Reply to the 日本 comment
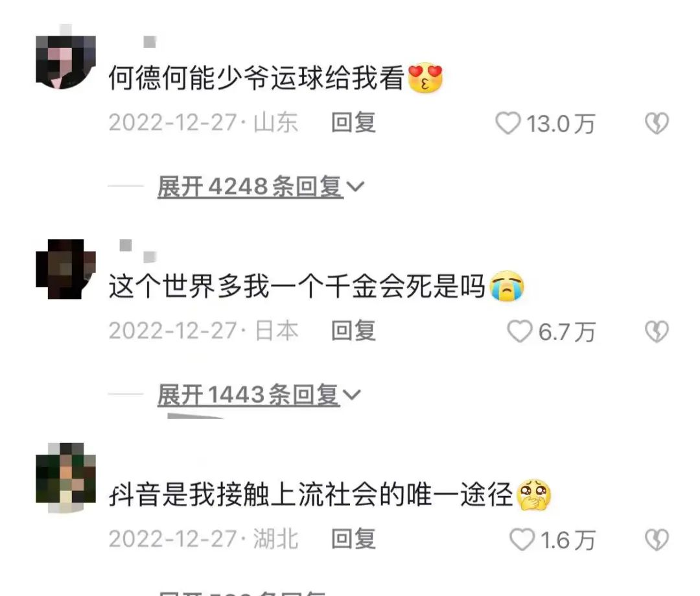Screen dimensions: 700x596 click(353, 331)
